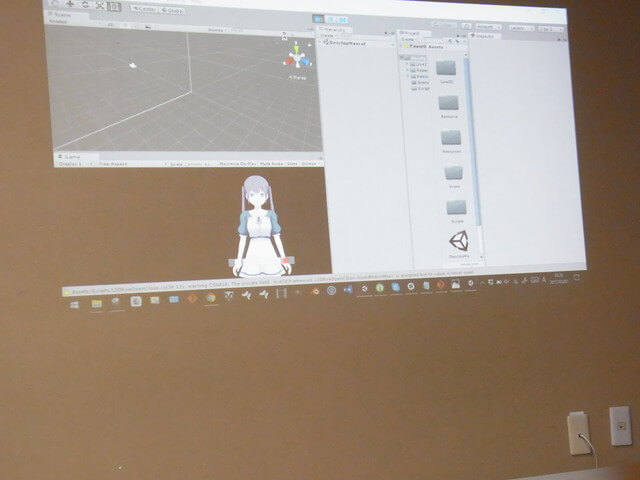Image resolution: width=640 pixels, height=480 pixels.
Task: Open the Windows Start button
Action: point(74,304)
